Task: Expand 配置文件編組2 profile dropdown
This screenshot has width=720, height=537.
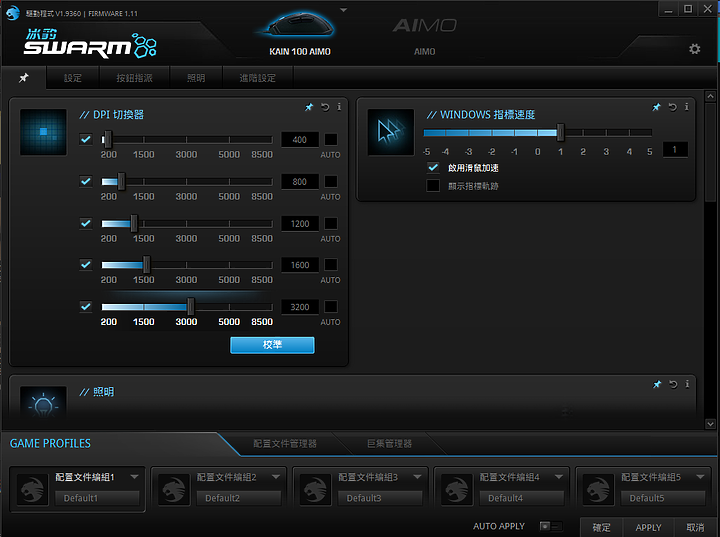Action: click(x=276, y=477)
